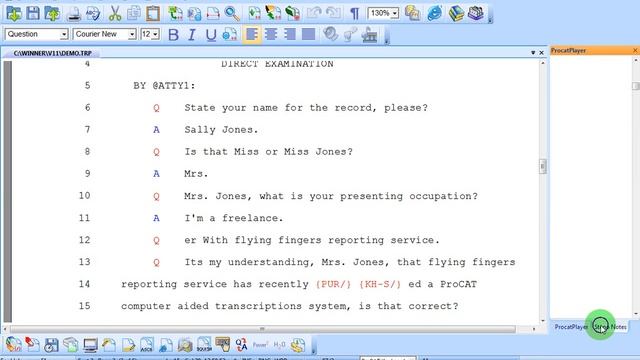Switch to the Steno Notes tab
The image size is (640, 360).
coord(610,327)
